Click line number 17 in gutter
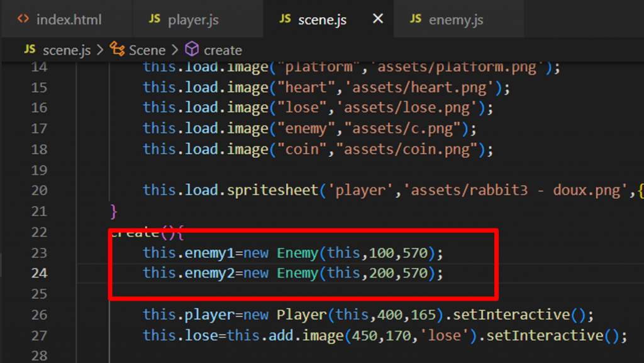The image size is (644, 363). 40,128
